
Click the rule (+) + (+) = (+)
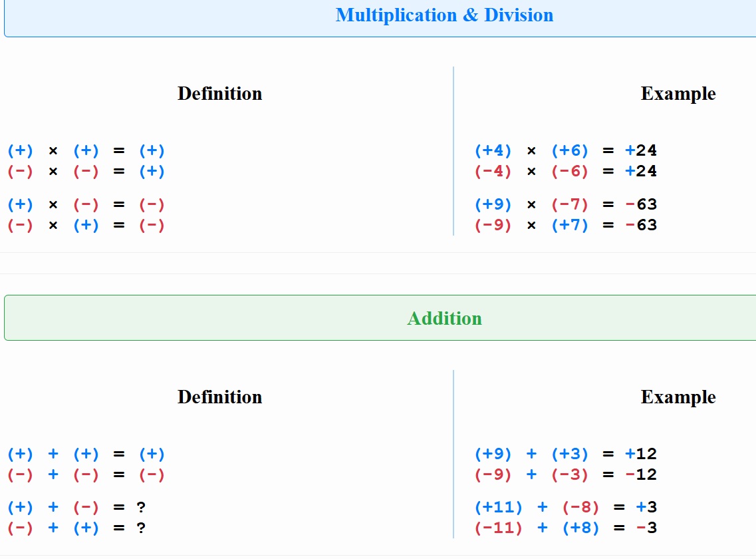click(86, 455)
